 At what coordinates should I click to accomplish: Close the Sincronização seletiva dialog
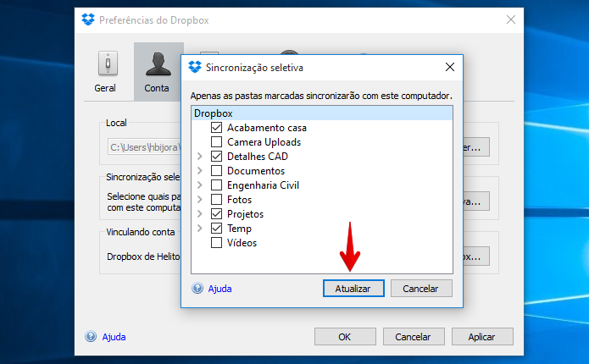pyautogui.click(x=450, y=67)
